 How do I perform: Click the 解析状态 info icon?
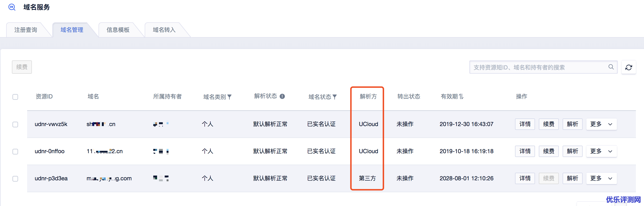282,97
